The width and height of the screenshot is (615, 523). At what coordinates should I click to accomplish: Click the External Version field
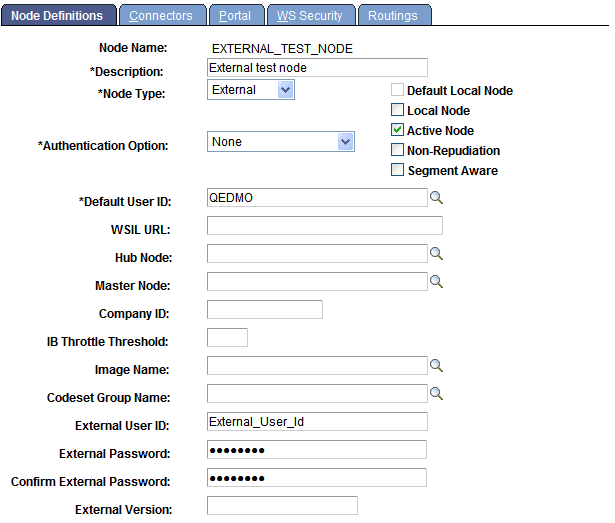(x=282, y=505)
